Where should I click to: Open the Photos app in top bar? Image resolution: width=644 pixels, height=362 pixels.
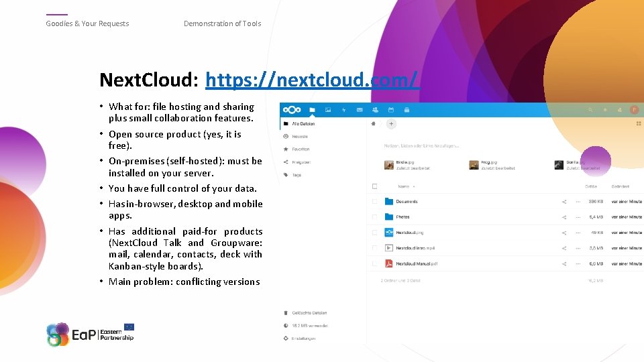(x=328, y=110)
